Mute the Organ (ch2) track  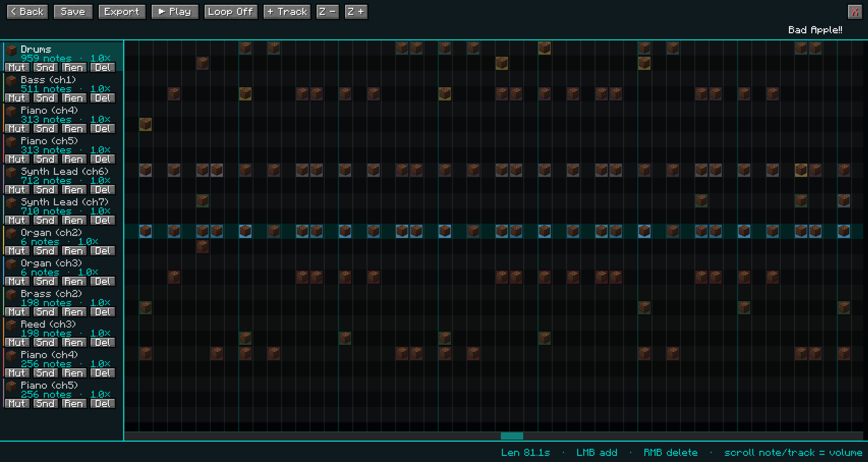click(17, 251)
